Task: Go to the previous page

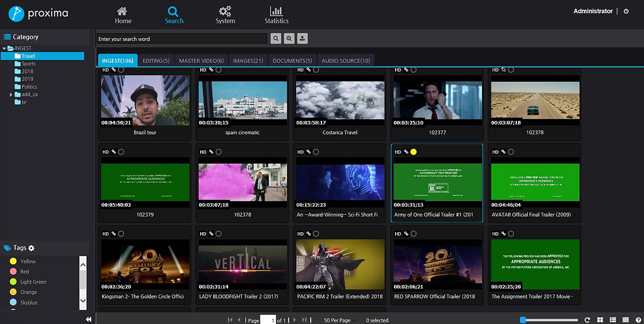Action: 239,320
